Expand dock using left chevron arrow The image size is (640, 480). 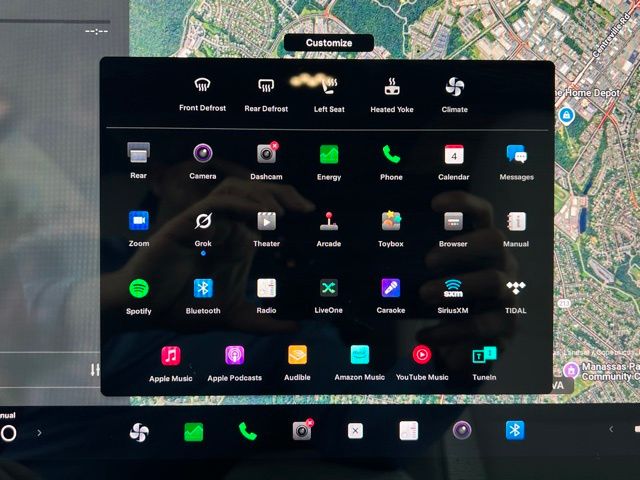[x=39, y=433]
